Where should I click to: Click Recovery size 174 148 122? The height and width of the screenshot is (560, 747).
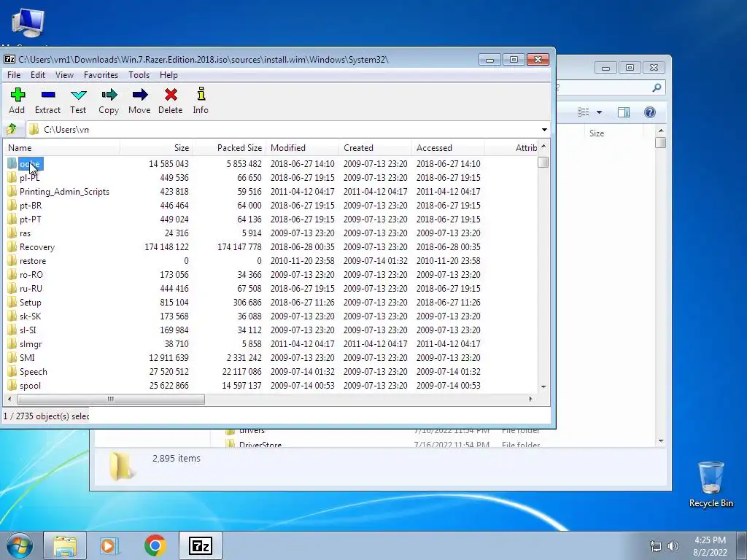pos(166,246)
